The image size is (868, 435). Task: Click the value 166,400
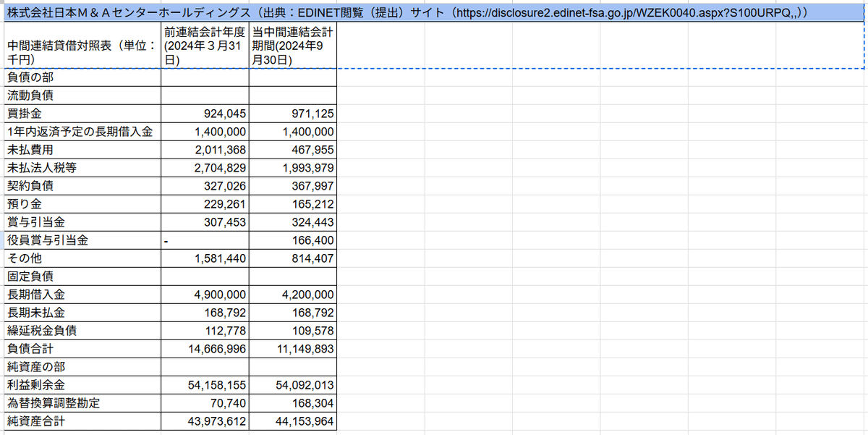point(293,240)
